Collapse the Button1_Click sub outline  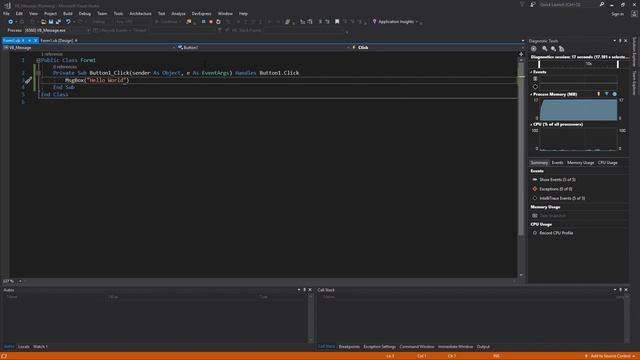(38, 73)
